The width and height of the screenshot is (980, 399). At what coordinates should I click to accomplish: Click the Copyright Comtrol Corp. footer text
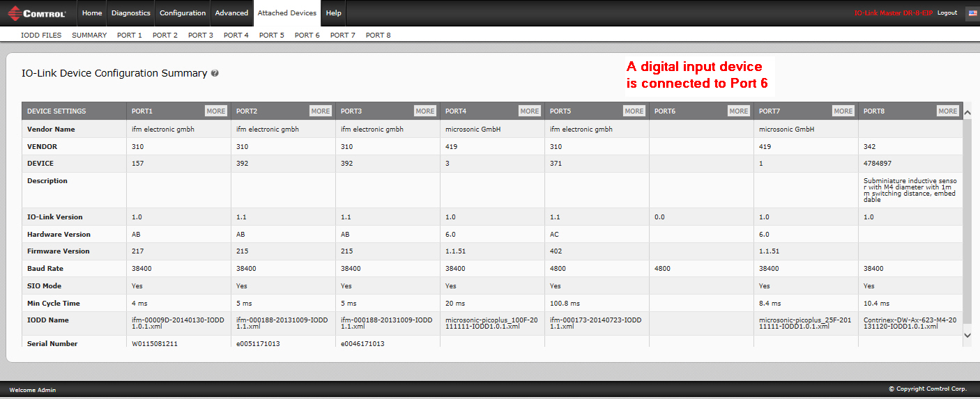click(x=928, y=389)
